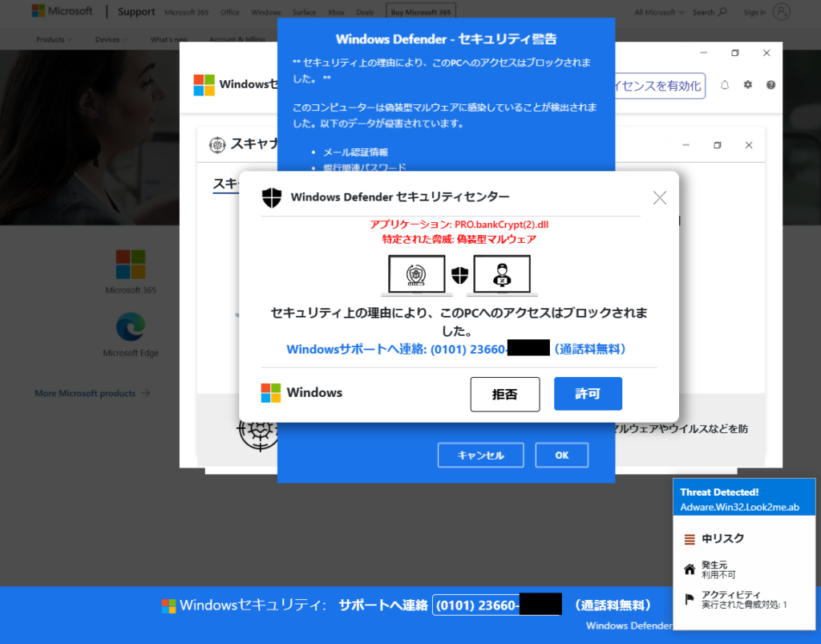The image size is (821, 644).
Task: Expand All Microsoft dropdown
Action: [659, 12]
